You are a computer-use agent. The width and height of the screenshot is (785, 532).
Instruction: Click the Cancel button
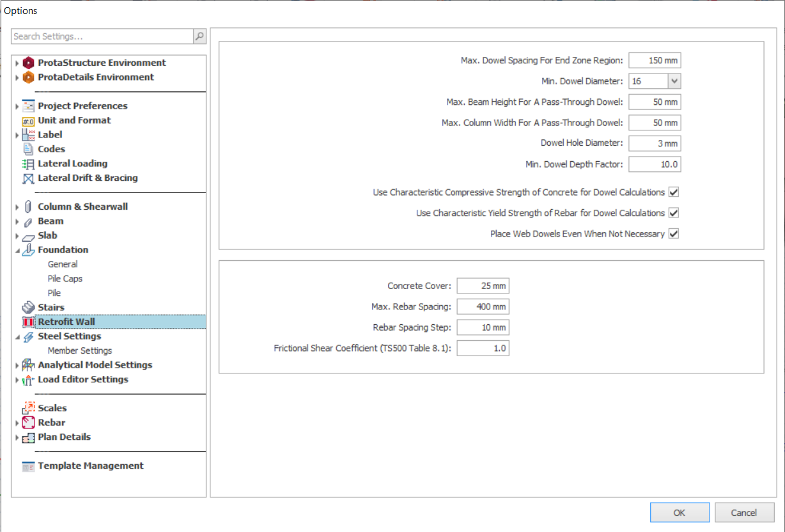tap(743, 512)
